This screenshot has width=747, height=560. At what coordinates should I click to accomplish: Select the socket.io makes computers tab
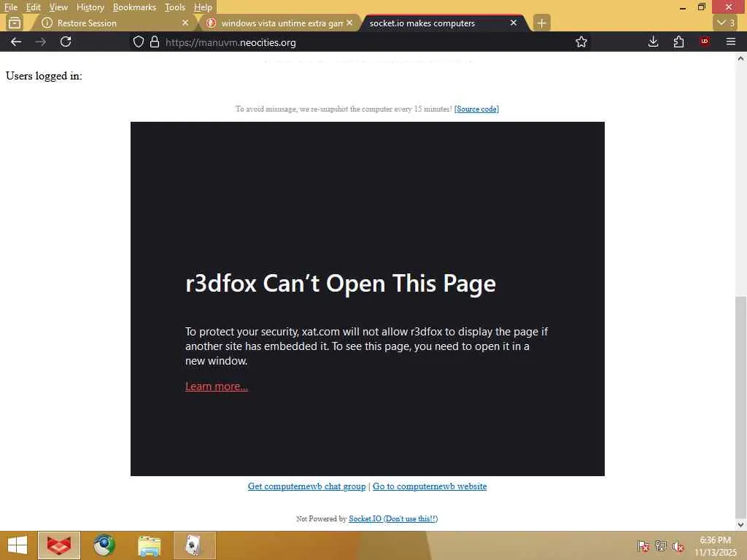coord(443,23)
